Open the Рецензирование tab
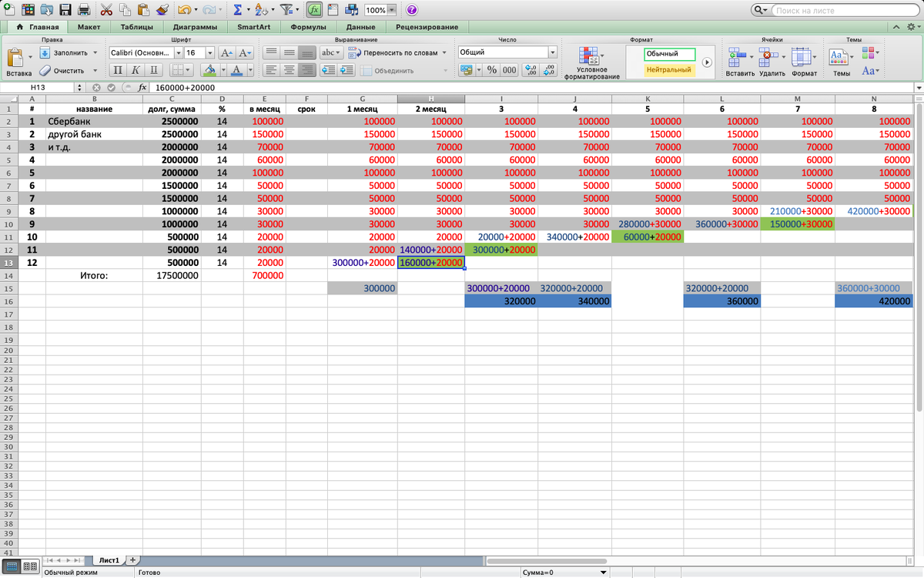 (427, 27)
